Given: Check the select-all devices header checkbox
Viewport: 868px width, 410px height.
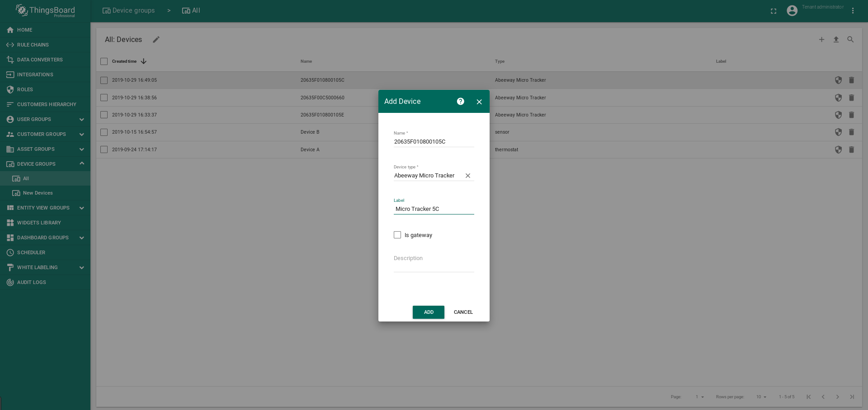Looking at the screenshot, I should tap(104, 61).
